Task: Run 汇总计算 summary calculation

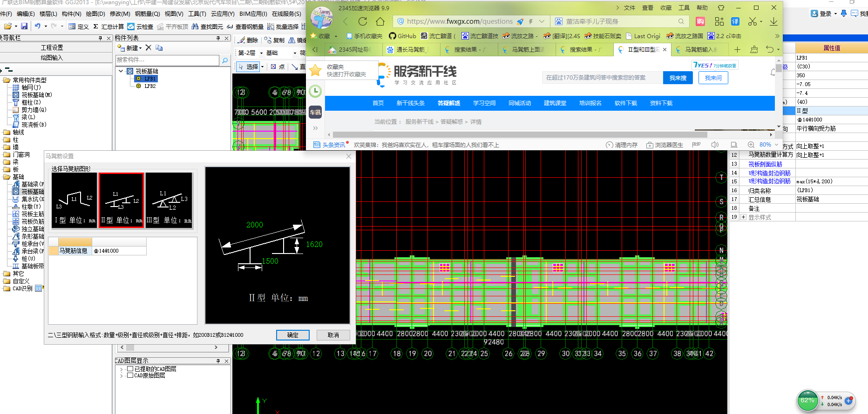Action: click(x=108, y=27)
